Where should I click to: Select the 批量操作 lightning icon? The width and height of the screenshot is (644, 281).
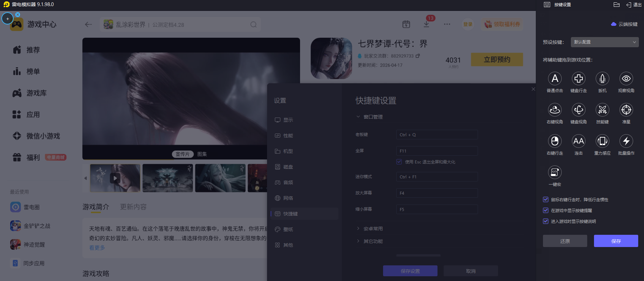click(626, 141)
